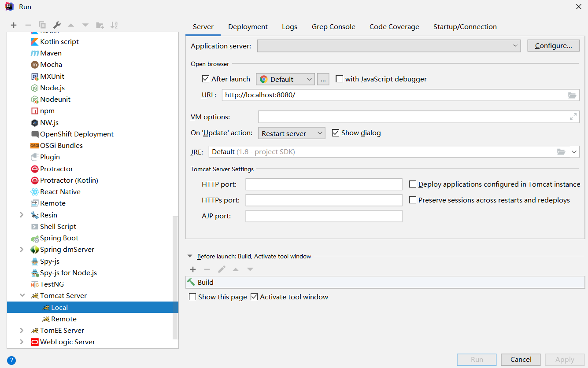Expand Resin tree node
Viewport: 588px width, 368px height.
22,215
